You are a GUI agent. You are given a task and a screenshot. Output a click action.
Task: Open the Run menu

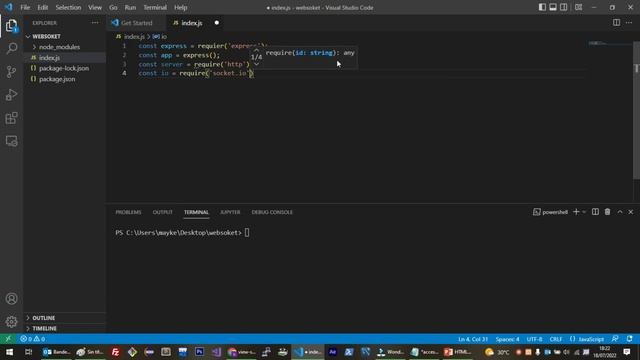[130, 7]
